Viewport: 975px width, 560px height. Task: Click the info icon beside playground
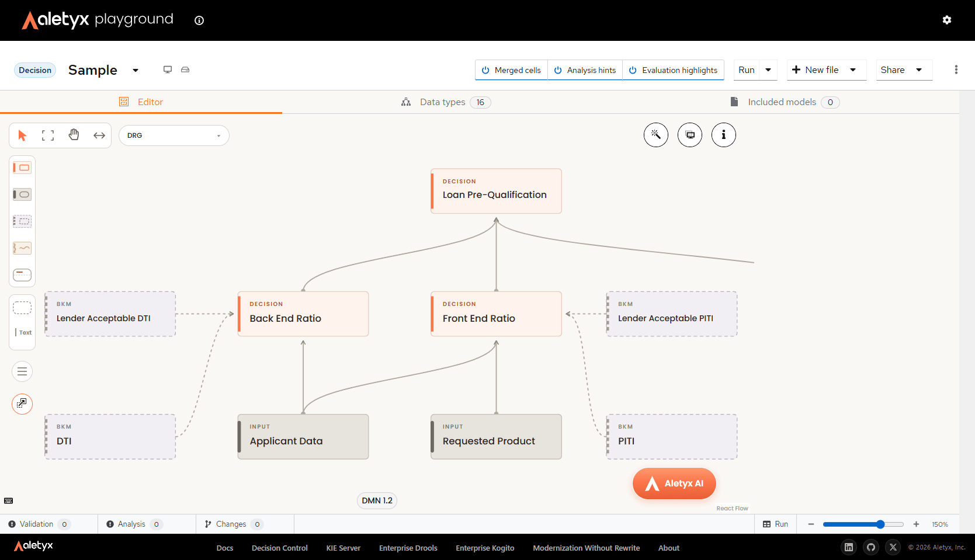click(x=199, y=20)
